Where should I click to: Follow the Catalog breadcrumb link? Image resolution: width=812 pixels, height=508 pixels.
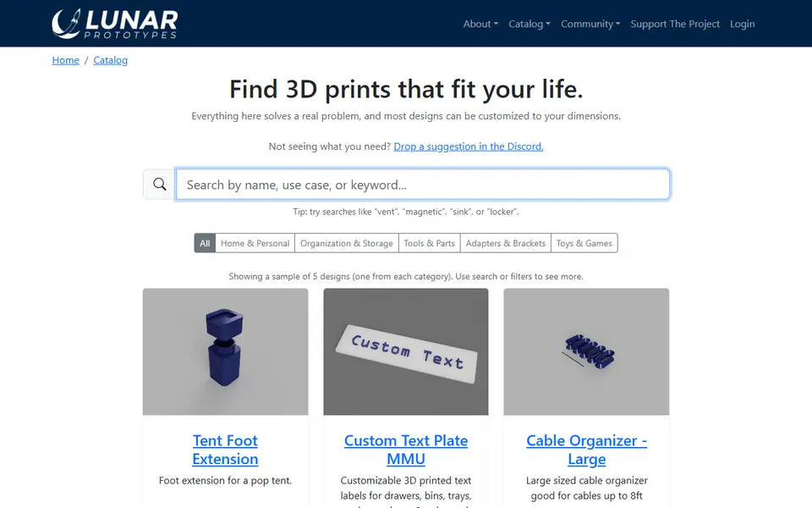pyautogui.click(x=110, y=60)
